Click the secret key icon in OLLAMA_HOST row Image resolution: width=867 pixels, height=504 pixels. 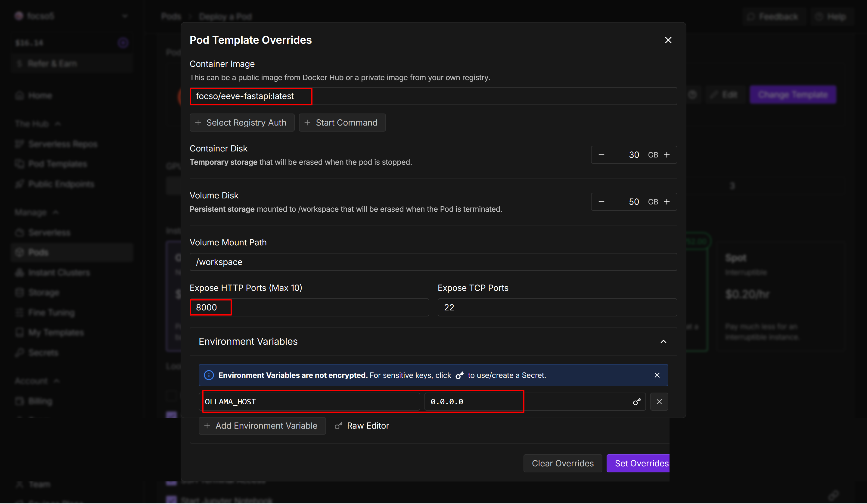636,401
